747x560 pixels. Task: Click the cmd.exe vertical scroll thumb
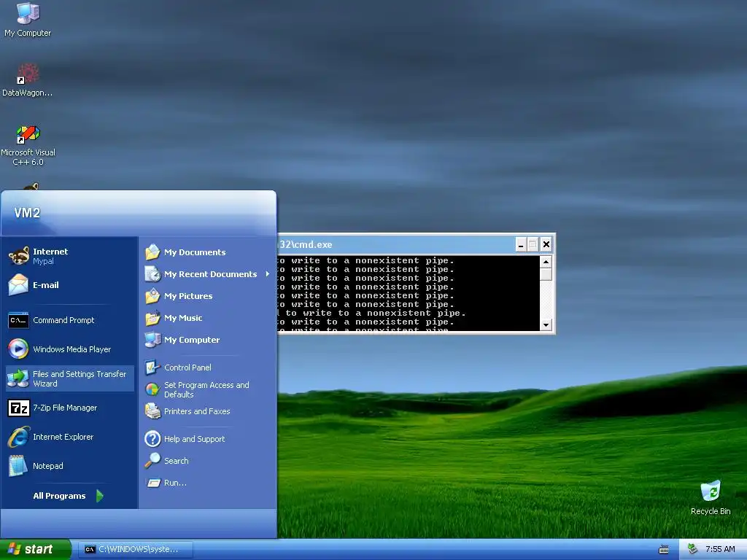pos(546,274)
